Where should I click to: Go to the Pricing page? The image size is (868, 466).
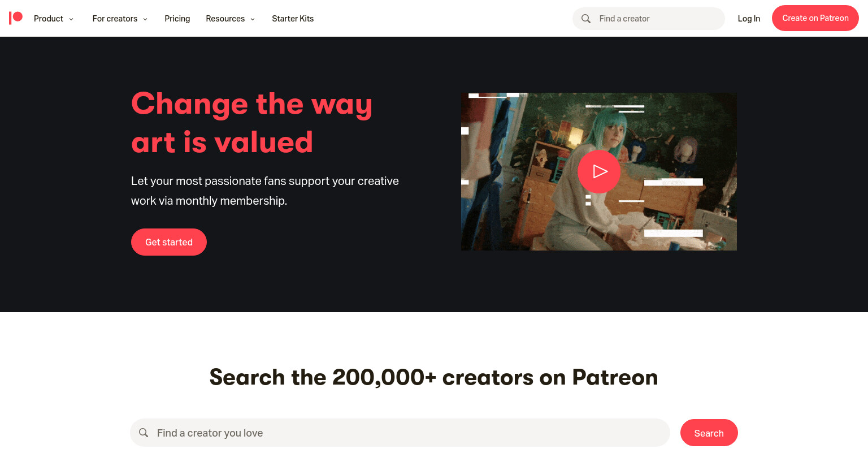pos(177,19)
